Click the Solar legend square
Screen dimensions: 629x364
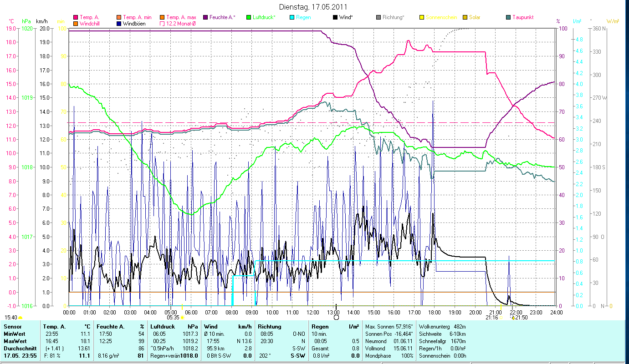pos(465,17)
